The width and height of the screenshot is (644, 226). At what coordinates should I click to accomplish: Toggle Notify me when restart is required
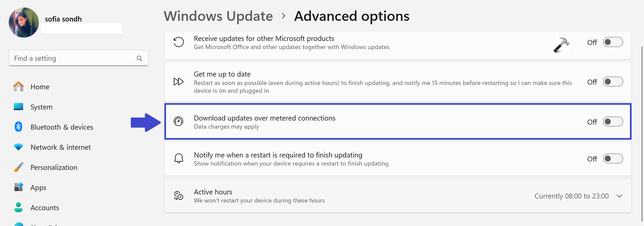click(x=613, y=159)
